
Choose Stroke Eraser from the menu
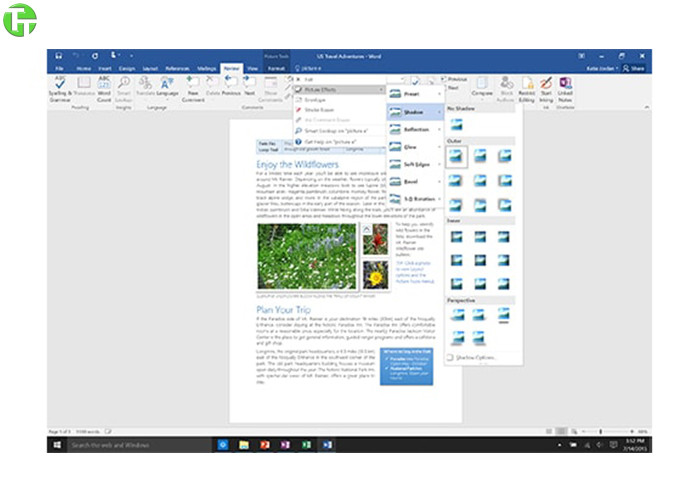[x=339, y=110]
